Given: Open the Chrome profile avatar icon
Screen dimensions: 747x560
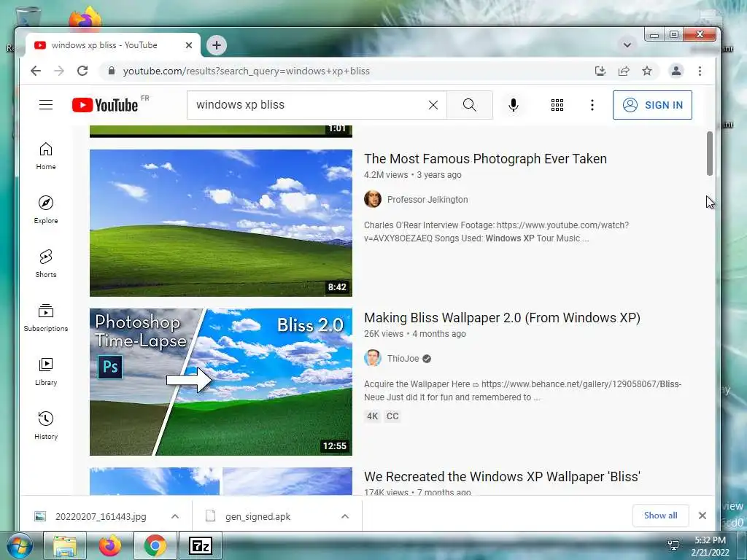Looking at the screenshot, I should click(676, 71).
